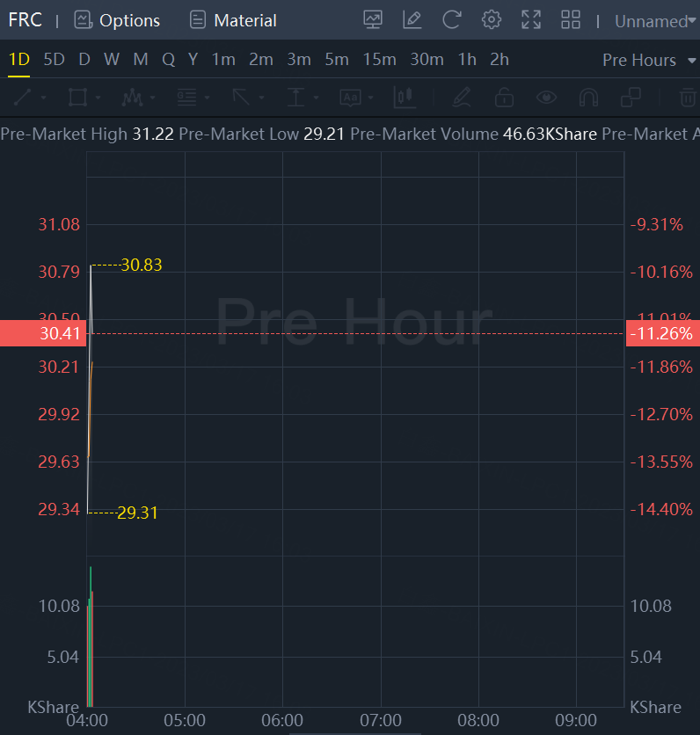This screenshot has height=735, width=700.
Task: Toggle the drawing lock icon
Action: [x=504, y=97]
